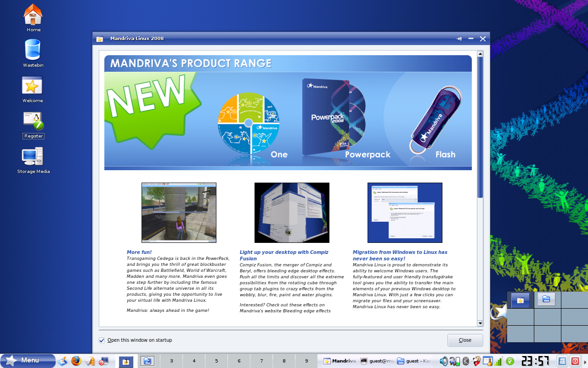Click the pin sticky button in title bar

point(458,39)
